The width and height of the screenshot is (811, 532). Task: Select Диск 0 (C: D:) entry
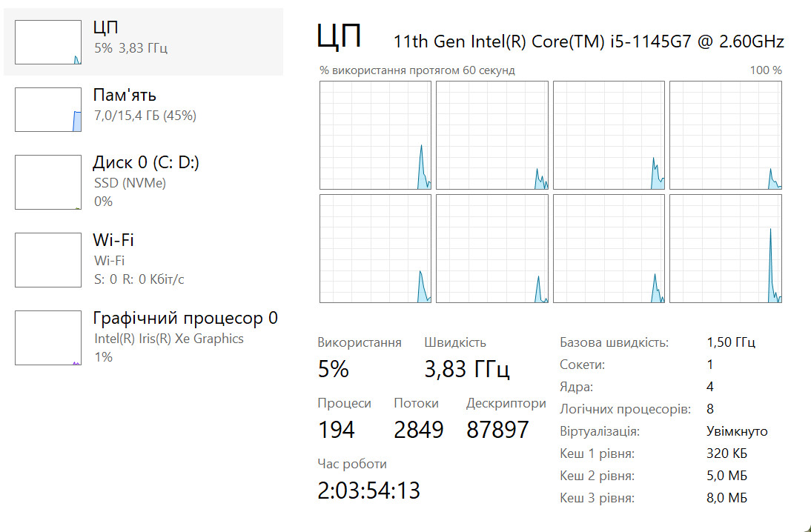point(143,182)
